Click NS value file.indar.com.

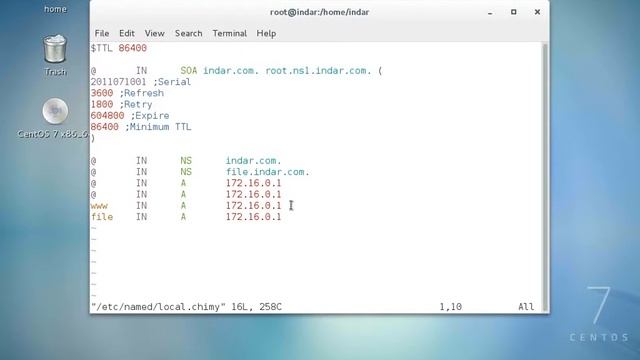tap(268, 172)
